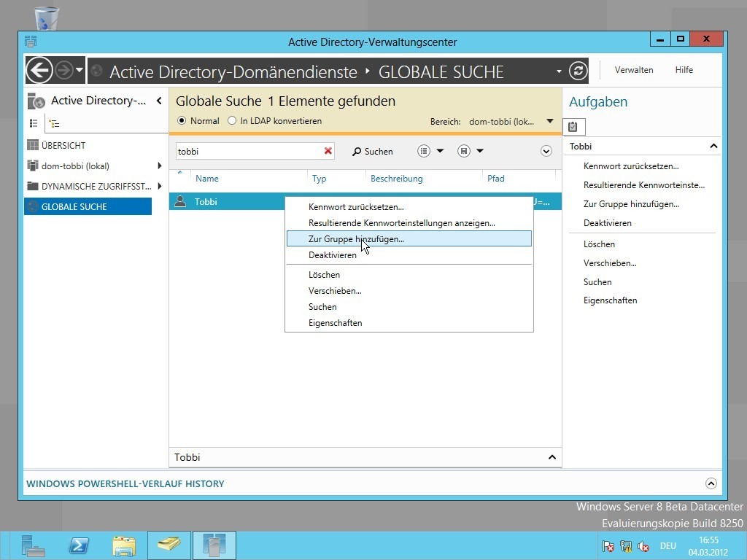Expand the search options chevron

point(546,152)
